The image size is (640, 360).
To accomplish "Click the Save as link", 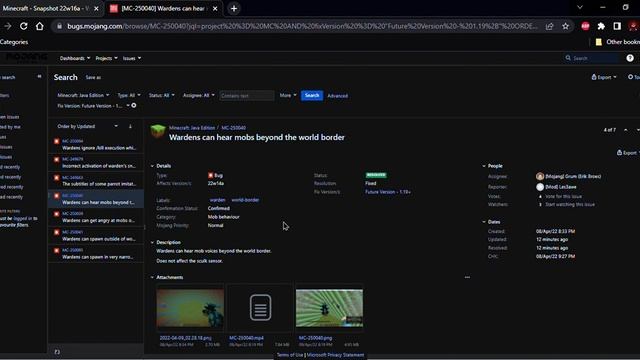I will [93, 78].
